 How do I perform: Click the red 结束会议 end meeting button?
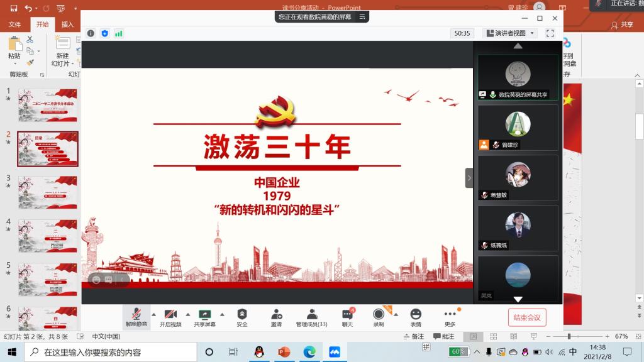527,317
